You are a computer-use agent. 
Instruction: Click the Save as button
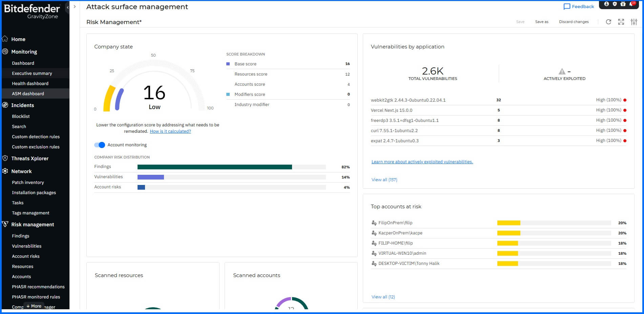[x=542, y=22]
